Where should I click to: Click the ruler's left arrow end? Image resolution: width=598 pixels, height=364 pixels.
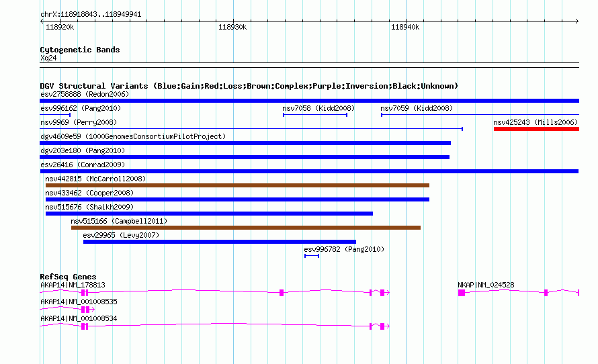tap(42, 21)
